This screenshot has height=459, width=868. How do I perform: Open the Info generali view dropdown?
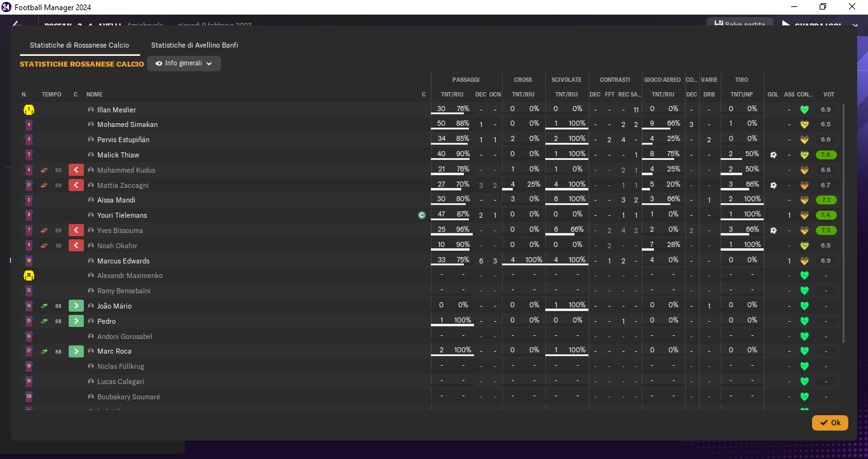184,63
